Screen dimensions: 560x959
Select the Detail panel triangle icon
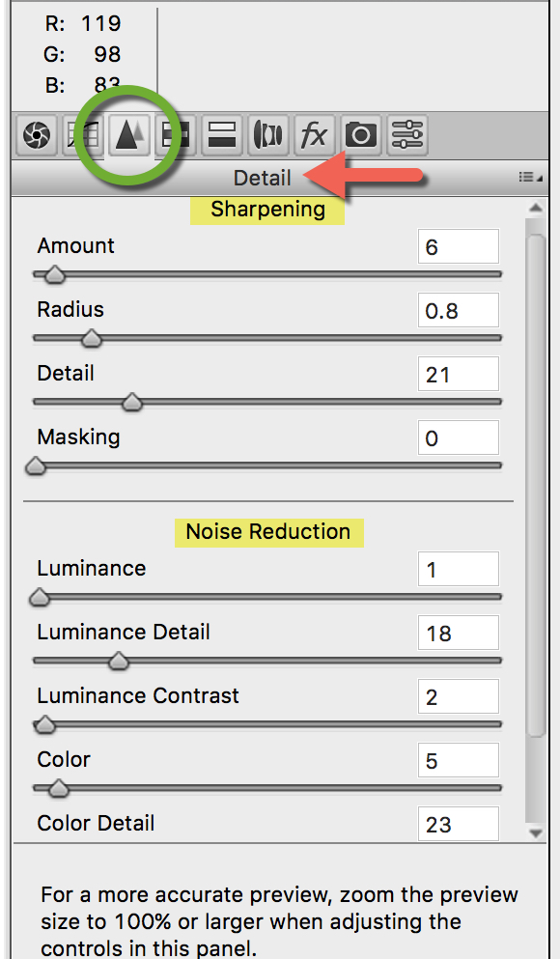pyautogui.click(x=129, y=134)
